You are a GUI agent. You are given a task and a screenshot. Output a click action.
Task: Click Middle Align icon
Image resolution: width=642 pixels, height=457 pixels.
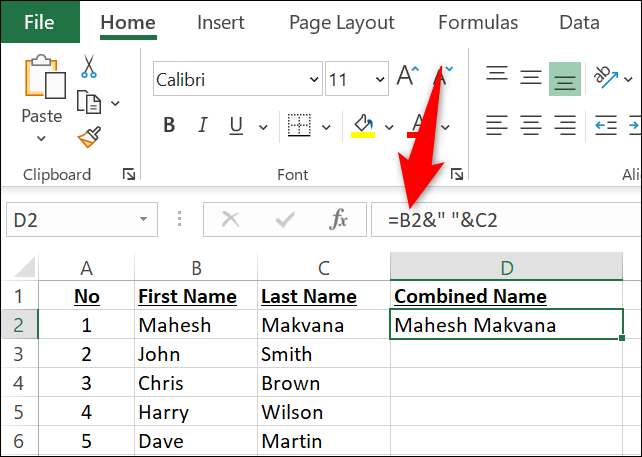click(531, 77)
